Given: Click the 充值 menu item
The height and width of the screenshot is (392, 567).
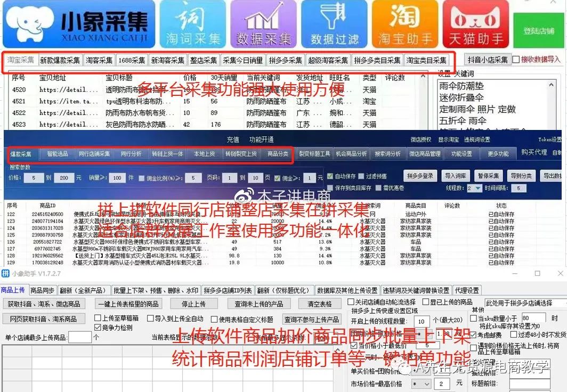Looking at the screenshot, I should [233, 140].
